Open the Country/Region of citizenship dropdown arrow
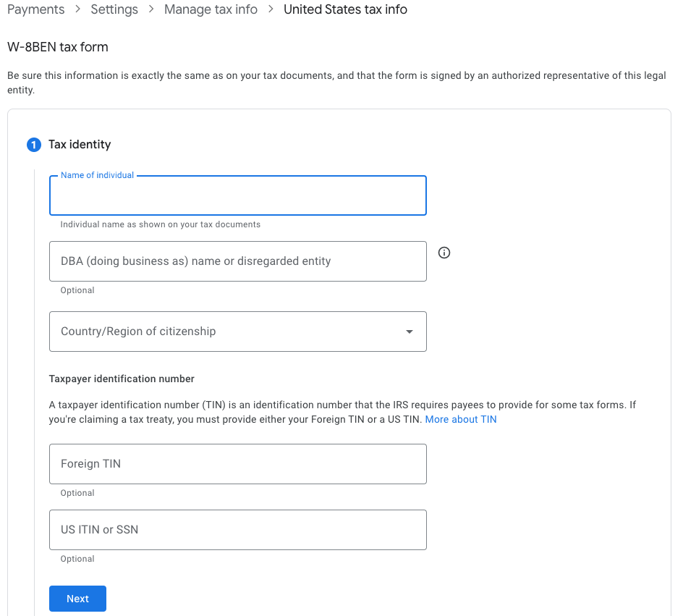This screenshot has width=683, height=616. [409, 332]
